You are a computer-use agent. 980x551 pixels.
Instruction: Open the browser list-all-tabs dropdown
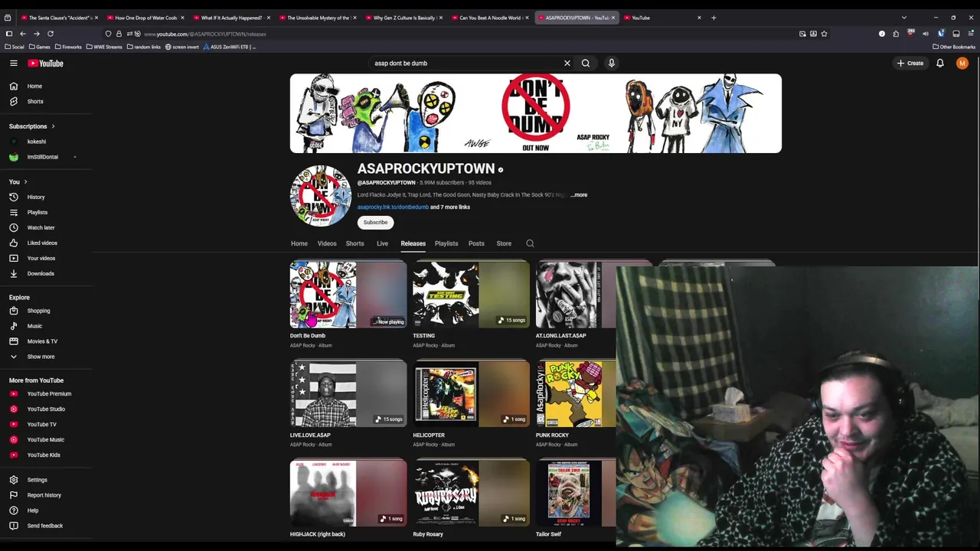coord(904,18)
